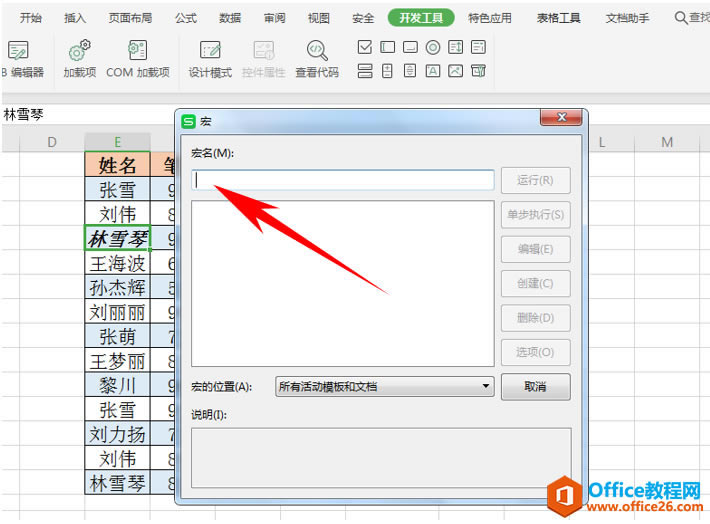Select the 王梦丽 cell
The width and height of the screenshot is (710, 524).
tap(117, 361)
